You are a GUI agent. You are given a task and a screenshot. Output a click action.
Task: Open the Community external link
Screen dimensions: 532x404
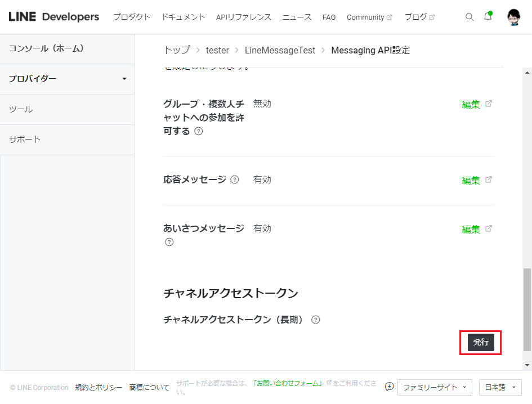pyautogui.click(x=369, y=17)
